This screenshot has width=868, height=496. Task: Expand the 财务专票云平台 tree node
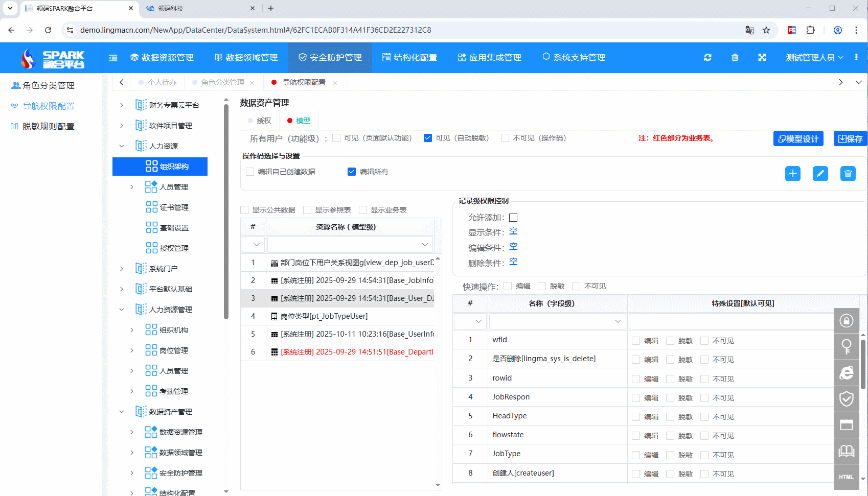(x=121, y=105)
